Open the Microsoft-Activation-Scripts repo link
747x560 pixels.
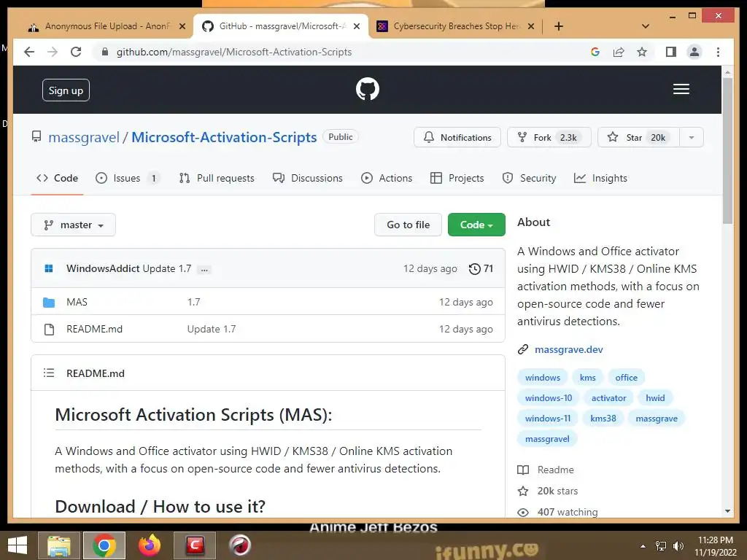coord(224,137)
